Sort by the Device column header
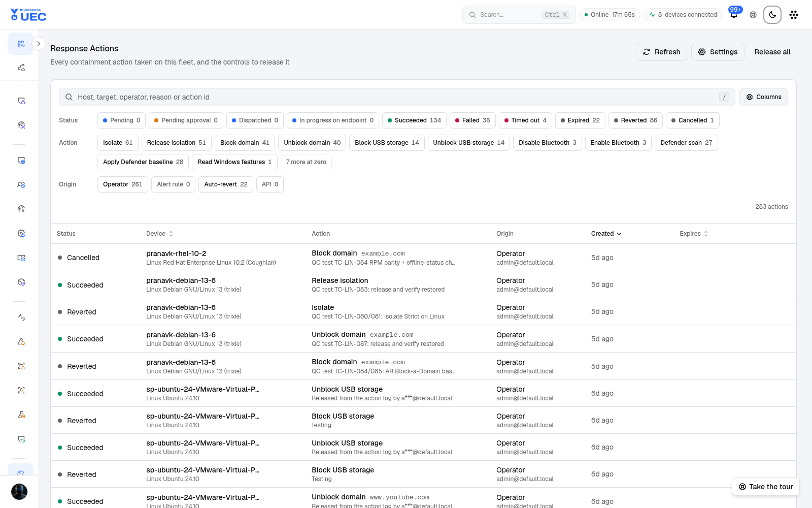Image resolution: width=812 pixels, height=508 pixels. point(159,234)
